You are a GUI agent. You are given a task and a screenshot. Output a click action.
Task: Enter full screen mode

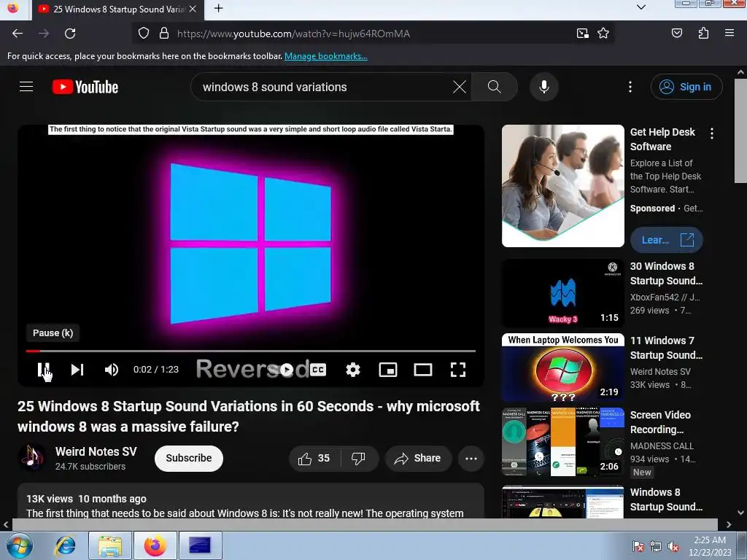click(x=458, y=370)
